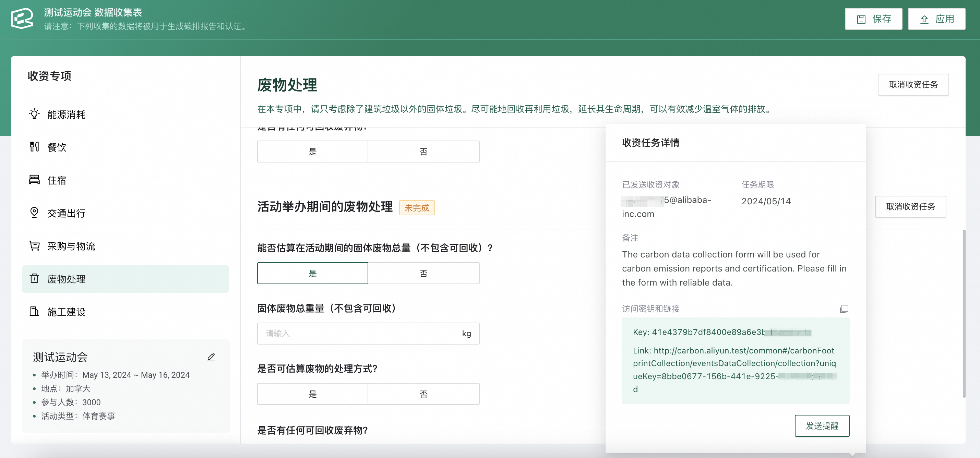Select 否 for top recyclable waste question
Viewport: 980px width, 458px height.
[423, 152]
